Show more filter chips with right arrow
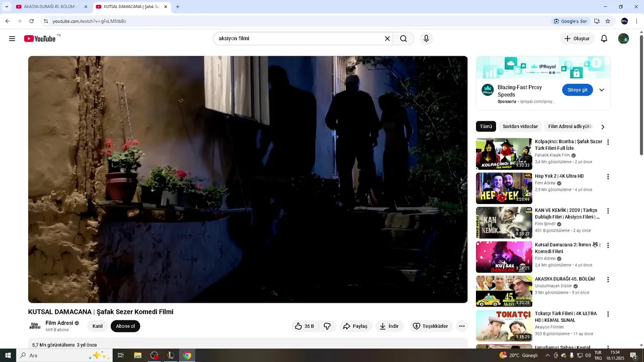The width and height of the screenshot is (644, 362). (603, 127)
